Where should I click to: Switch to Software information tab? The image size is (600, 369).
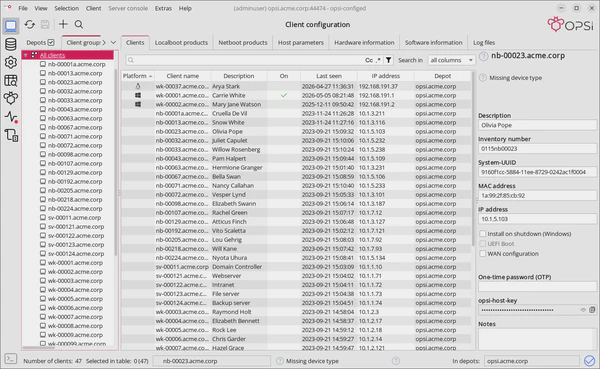(434, 42)
